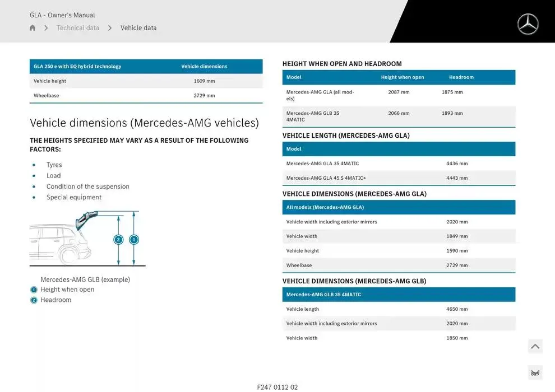Screen dimensions: 555x392
Task: Expand the Mercedes-AMG GLB 35 4MATIC header row
Action: coord(399,294)
